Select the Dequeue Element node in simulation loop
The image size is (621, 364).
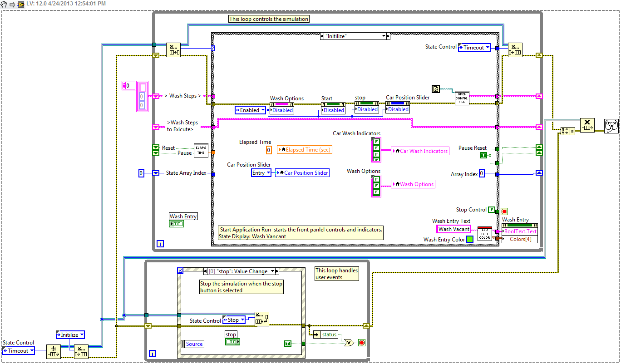pos(173,49)
